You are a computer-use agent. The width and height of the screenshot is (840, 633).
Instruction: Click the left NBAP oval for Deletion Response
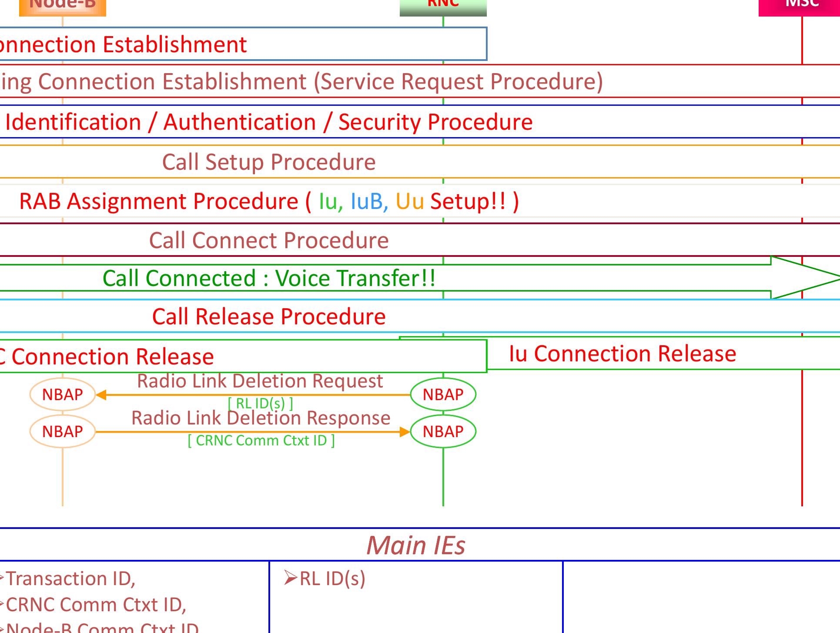point(62,431)
